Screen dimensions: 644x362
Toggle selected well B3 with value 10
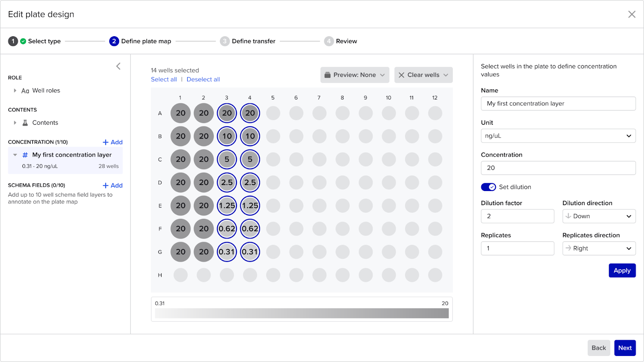pyautogui.click(x=227, y=136)
